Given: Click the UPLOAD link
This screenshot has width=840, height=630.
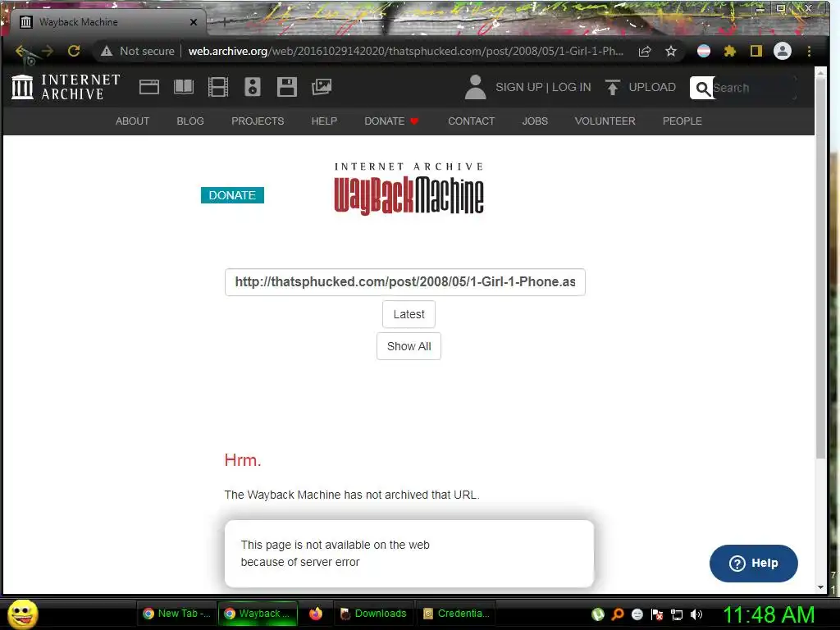Looking at the screenshot, I should coord(652,87).
